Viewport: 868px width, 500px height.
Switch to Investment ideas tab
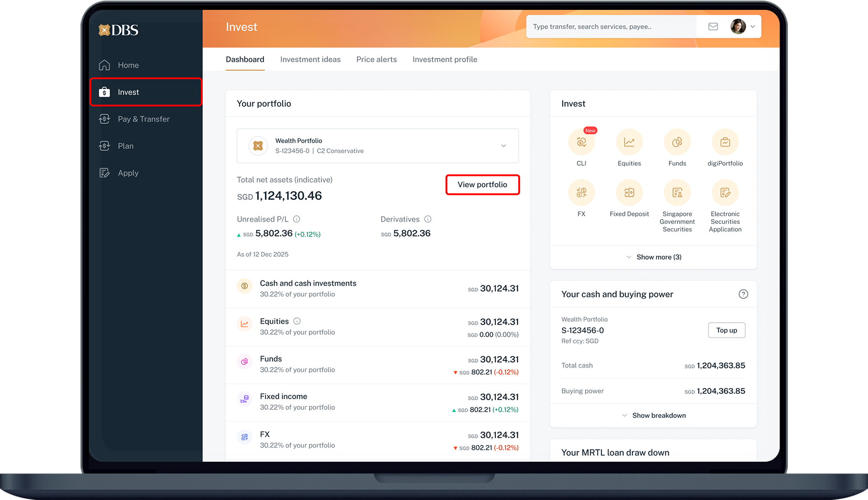click(310, 60)
